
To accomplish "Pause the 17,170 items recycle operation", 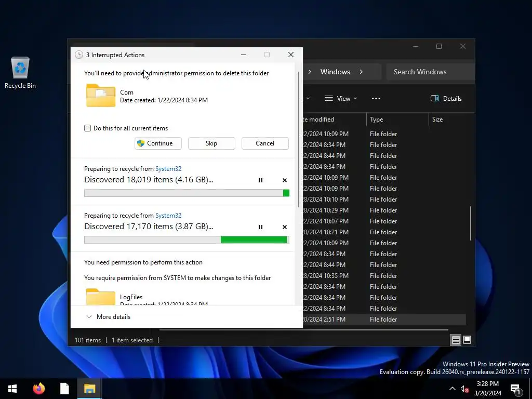I will [261, 227].
